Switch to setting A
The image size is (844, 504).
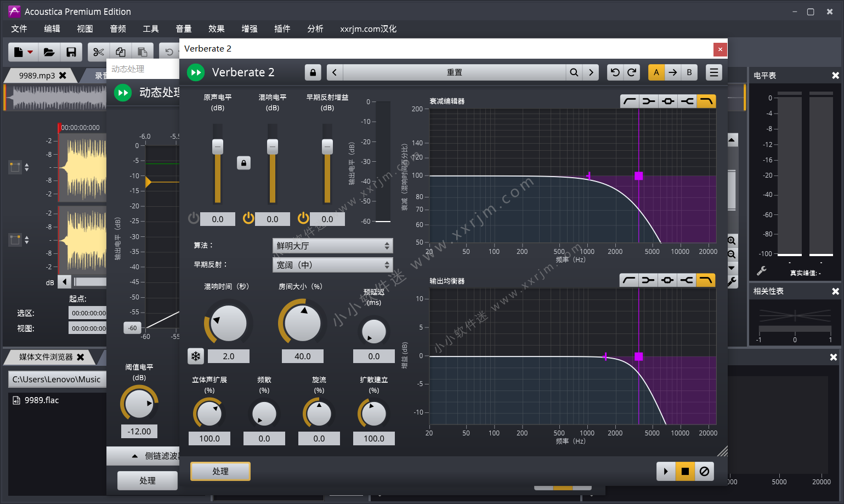656,72
